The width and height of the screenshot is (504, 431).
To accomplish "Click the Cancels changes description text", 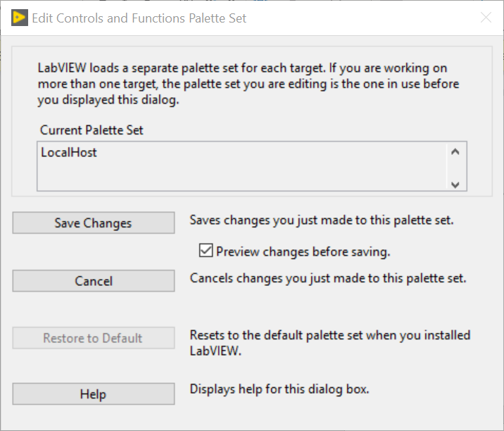I will [x=328, y=278].
